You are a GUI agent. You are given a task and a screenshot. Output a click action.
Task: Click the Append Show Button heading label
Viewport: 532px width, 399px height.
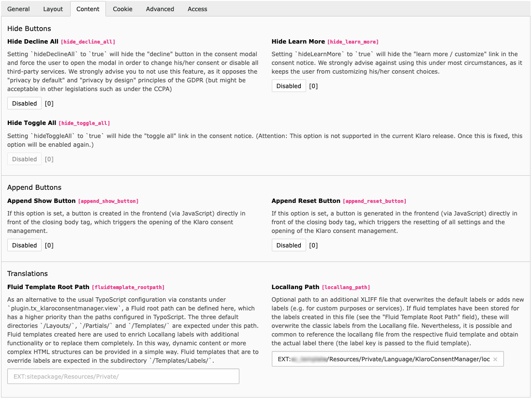pyautogui.click(x=41, y=200)
